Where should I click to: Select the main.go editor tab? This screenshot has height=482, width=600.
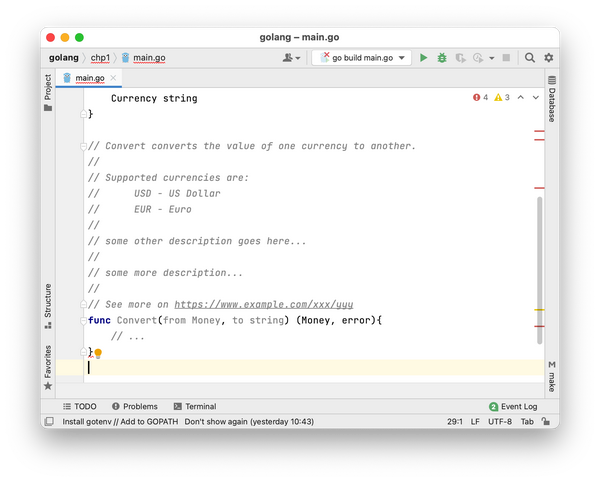[90, 78]
